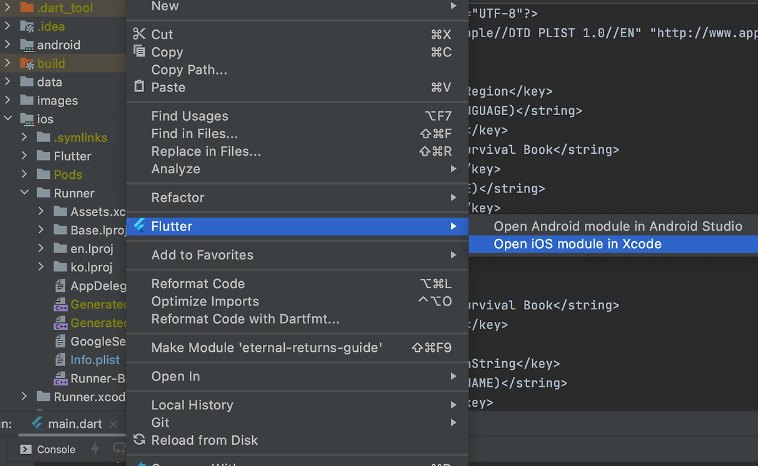This screenshot has height=466, width=758.
Task: Click the Info.plist file icon
Action: pyautogui.click(x=61, y=360)
